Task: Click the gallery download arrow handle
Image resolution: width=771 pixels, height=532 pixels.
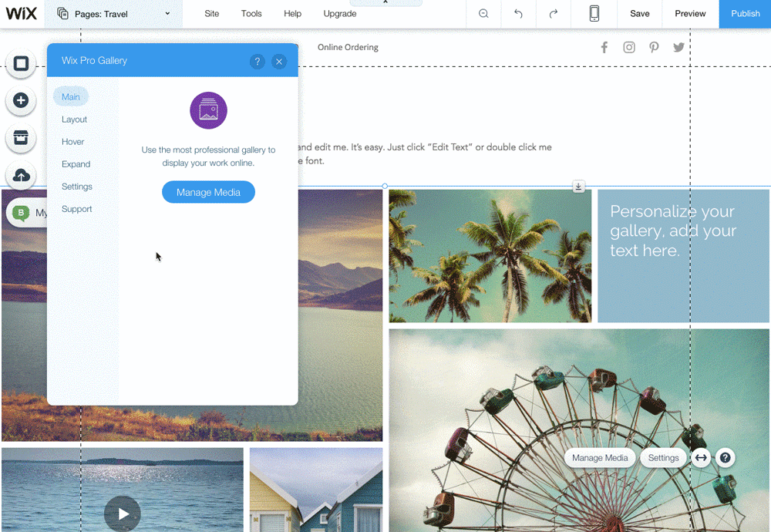Action: point(578,187)
